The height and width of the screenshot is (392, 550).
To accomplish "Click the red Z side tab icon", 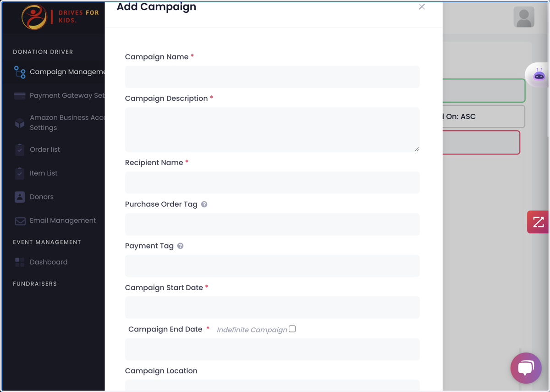I will 538,222.
